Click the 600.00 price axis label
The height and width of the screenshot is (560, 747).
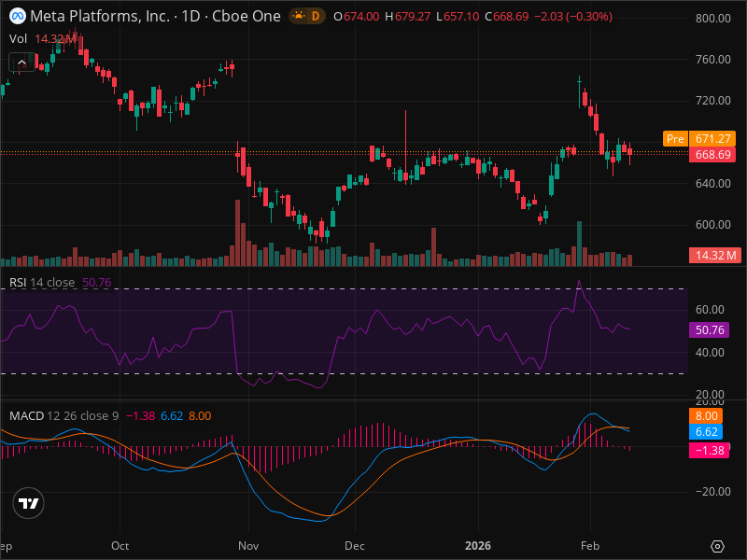[712, 224]
